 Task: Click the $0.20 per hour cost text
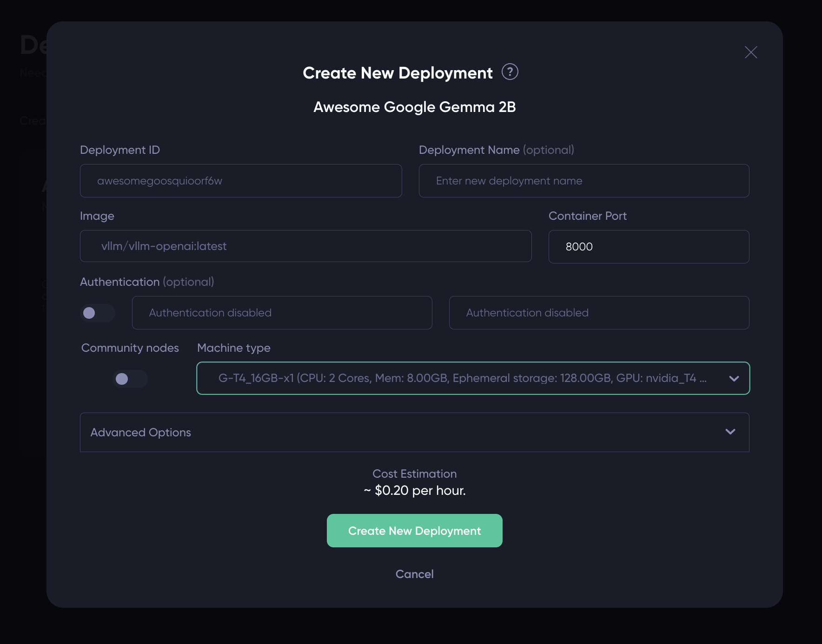pos(414,491)
